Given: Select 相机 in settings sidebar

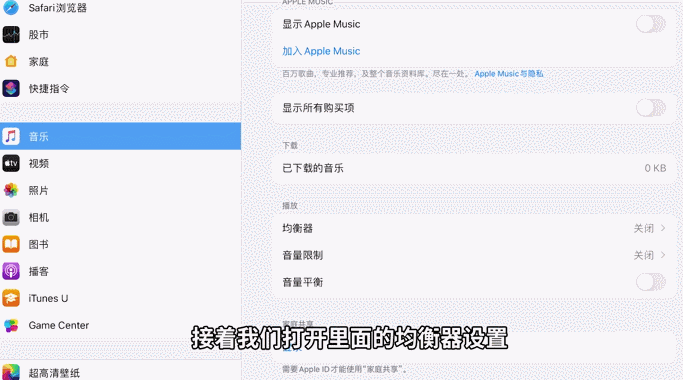Looking at the screenshot, I should point(120,217).
